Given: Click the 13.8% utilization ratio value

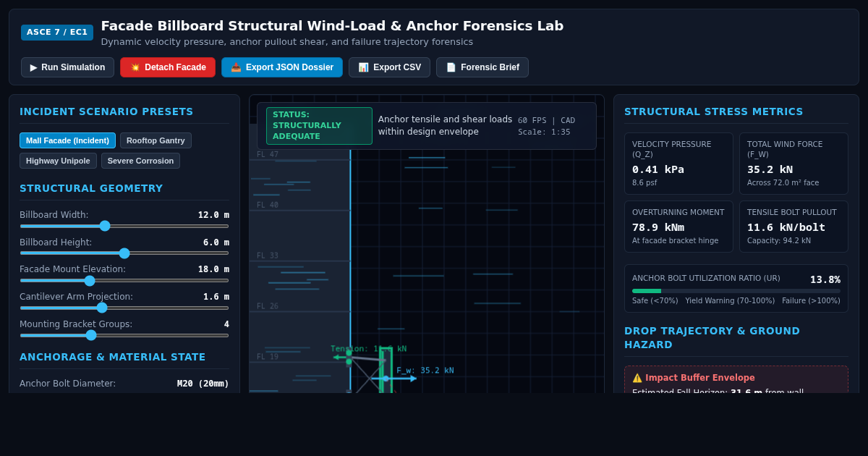Looking at the screenshot, I should point(825,279).
